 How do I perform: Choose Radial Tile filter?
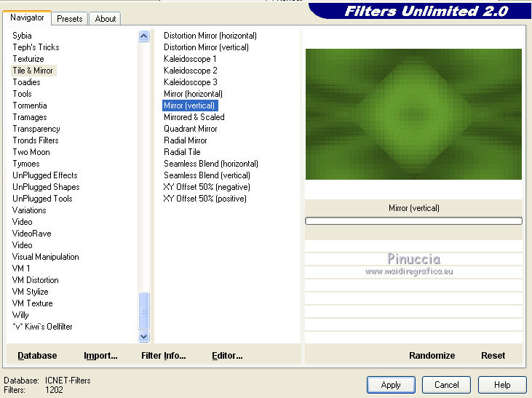coord(182,152)
